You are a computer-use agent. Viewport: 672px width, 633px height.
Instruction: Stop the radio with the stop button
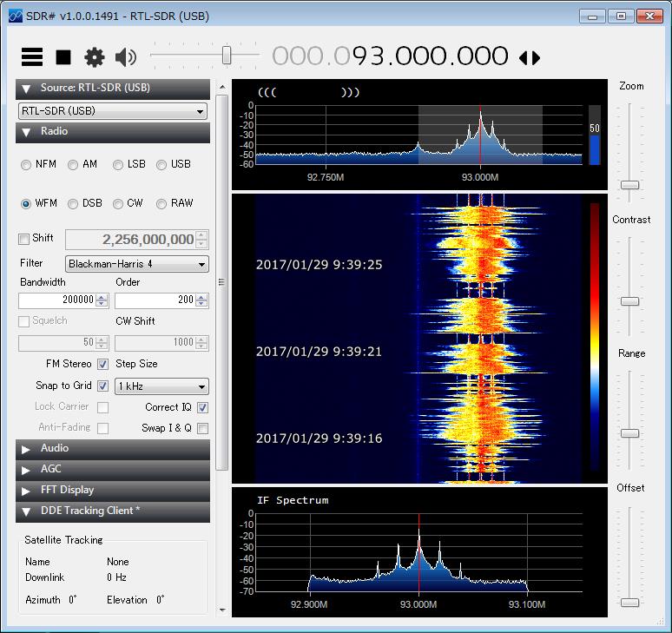point(63,56)
